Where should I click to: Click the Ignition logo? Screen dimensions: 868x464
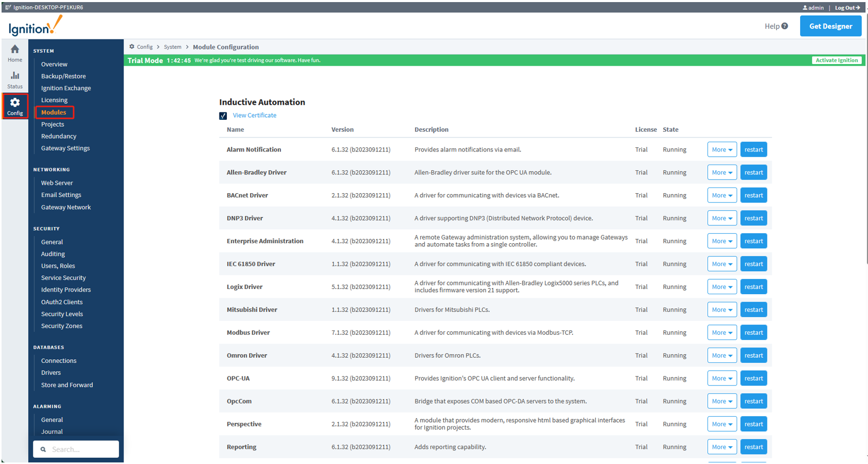tap(35, 26)
